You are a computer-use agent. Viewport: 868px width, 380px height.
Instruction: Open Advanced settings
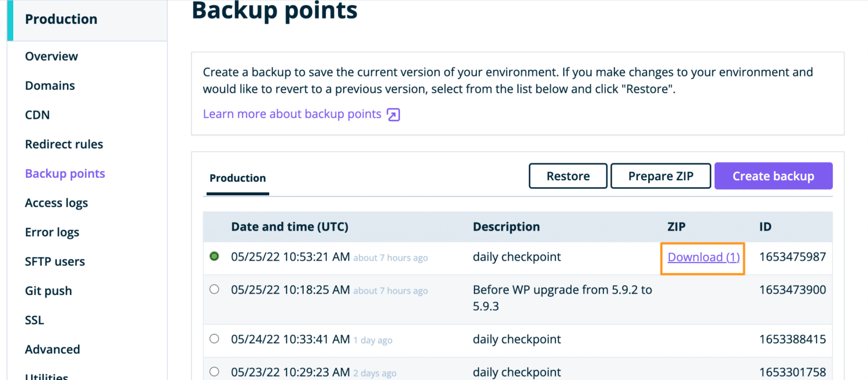coord(52,349)
